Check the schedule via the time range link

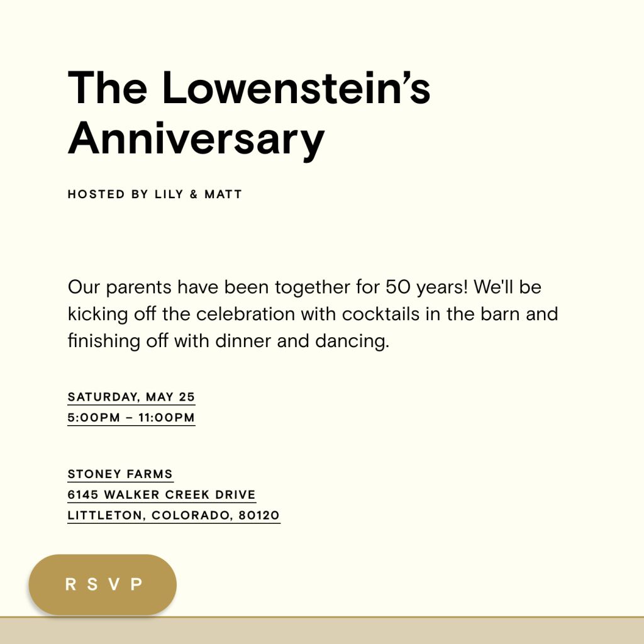pos(131,417)
